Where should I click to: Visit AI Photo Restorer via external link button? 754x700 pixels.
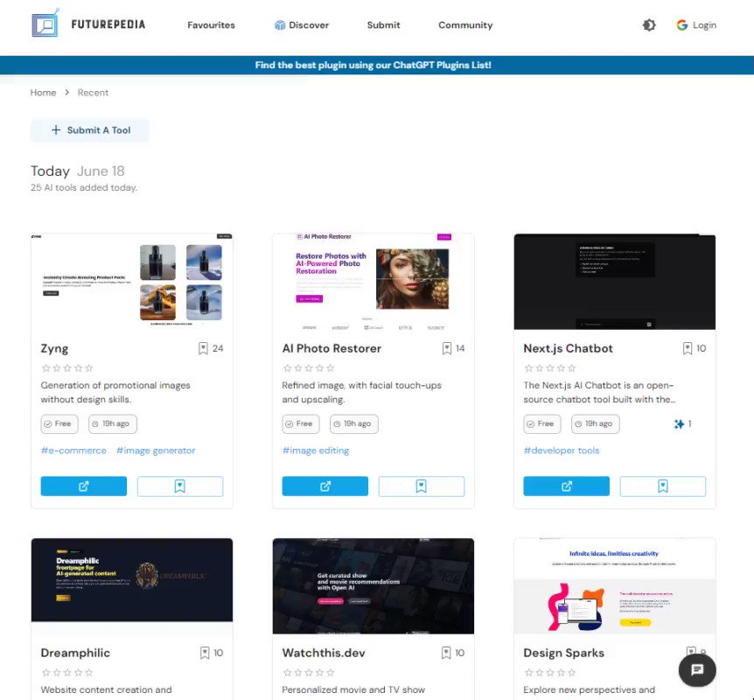tap(325, 486)
